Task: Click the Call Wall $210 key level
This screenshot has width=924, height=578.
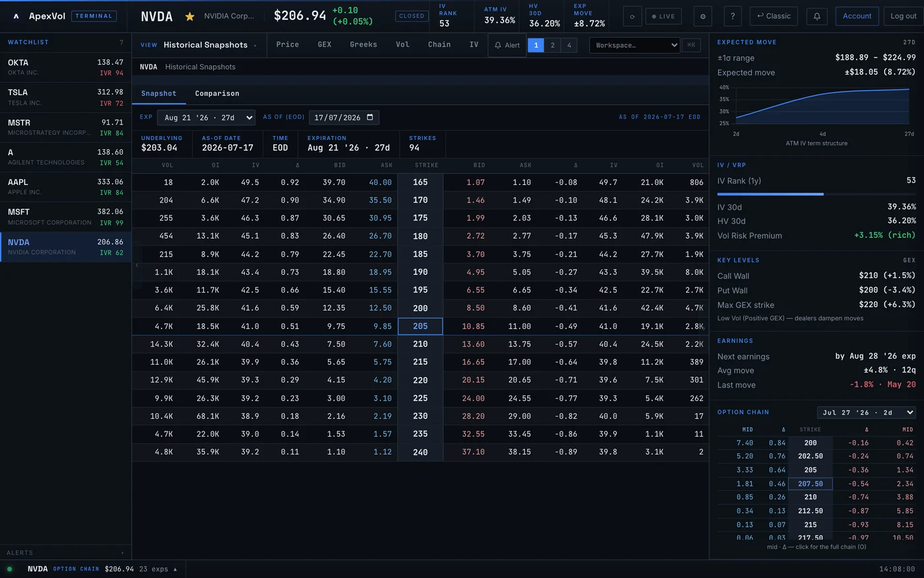Action: pos(816,276)
